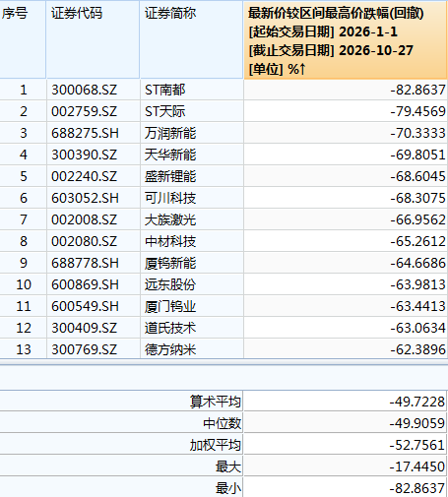Select drawdown value -63.9813
Image resolution: width=448 pixels, height=497 pixels.
tap(417, 284)
